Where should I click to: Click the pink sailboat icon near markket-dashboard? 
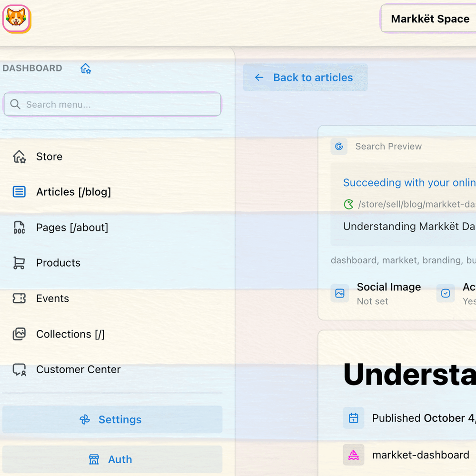pos(353,455)
